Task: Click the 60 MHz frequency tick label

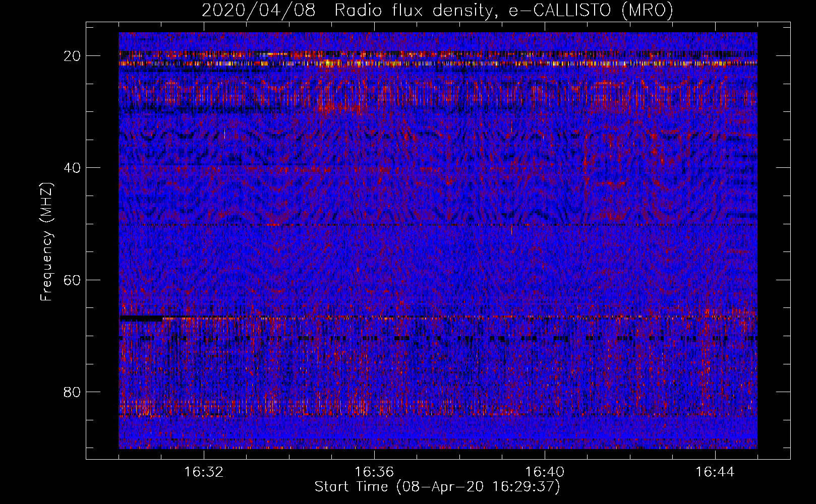Action: [x=73, y=280]
